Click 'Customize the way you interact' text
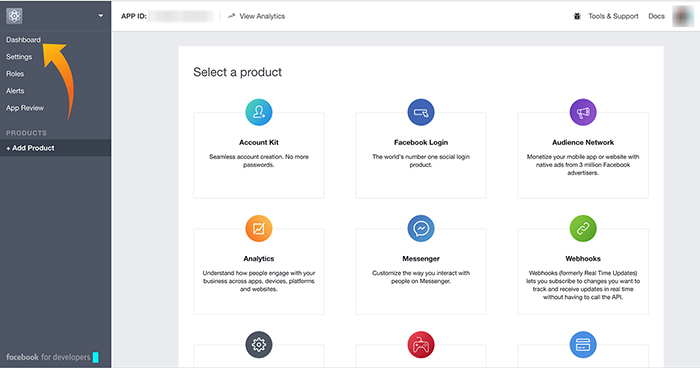700x368 pixels. [421, 277]
